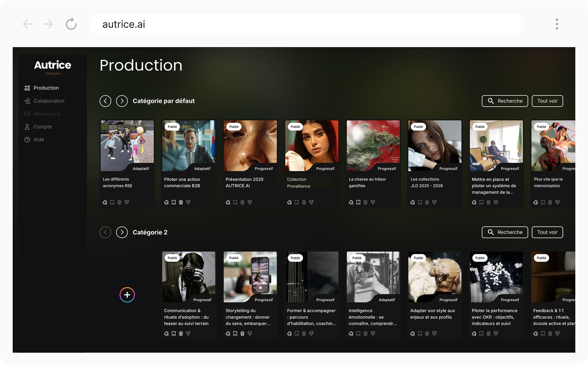Open the browser three-dot menu
This screenshot has height=365, width=588.
(557, 24)
